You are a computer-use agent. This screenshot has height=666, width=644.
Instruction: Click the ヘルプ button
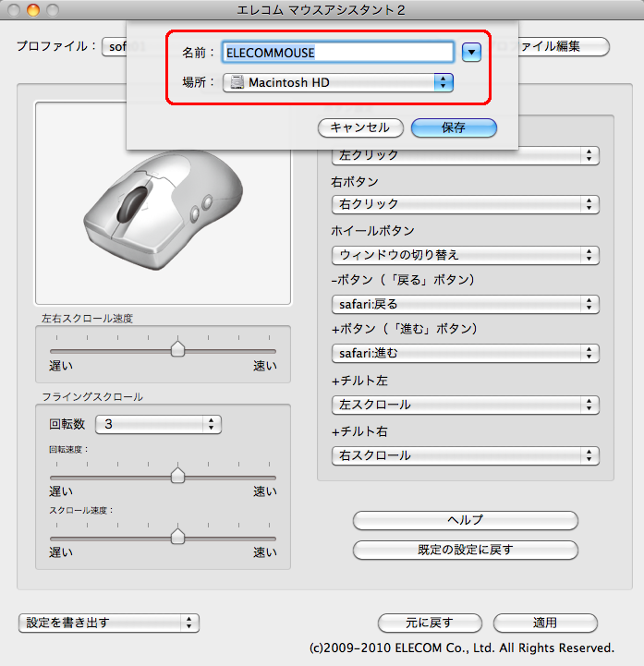[465, 520]
